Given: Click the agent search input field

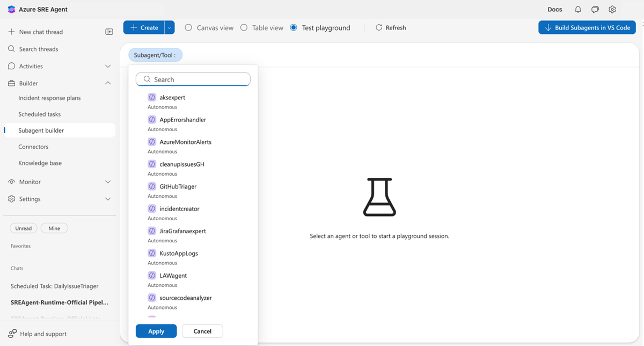Looking at the screenshot, I should [193, 79].
